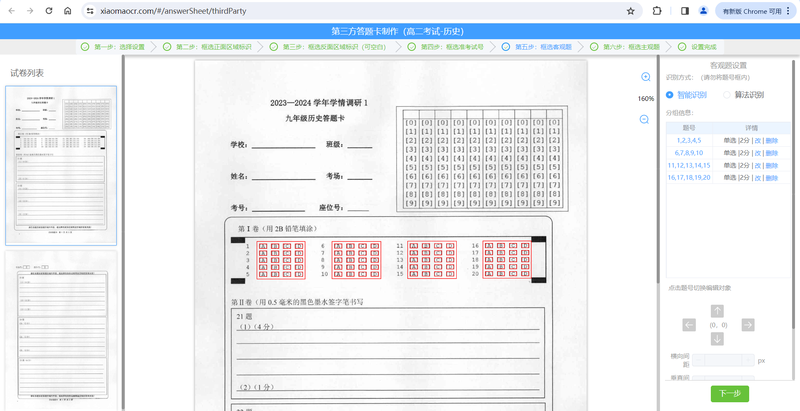Select question group 16,17,18,19,20

(x=689, y=177)
